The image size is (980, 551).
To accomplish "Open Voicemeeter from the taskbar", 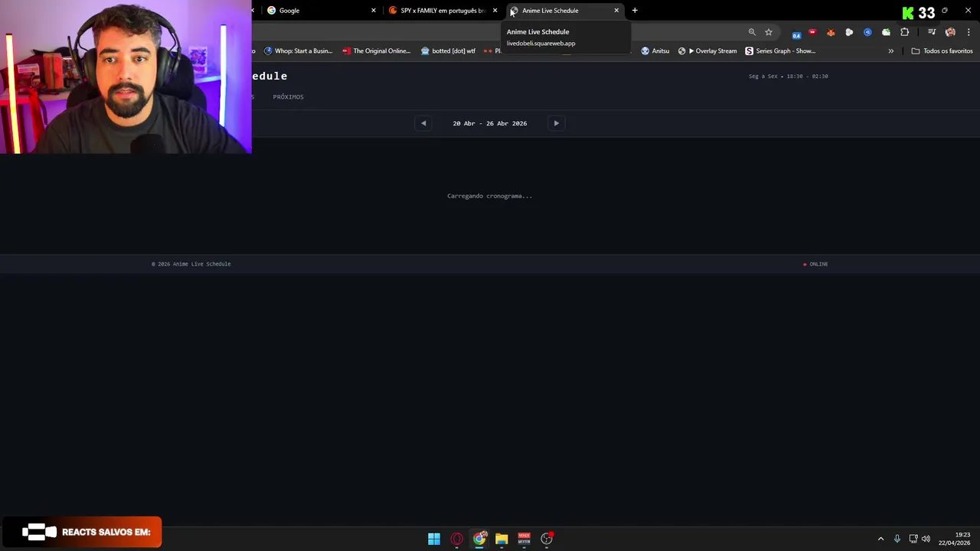I will click(524, 539).
